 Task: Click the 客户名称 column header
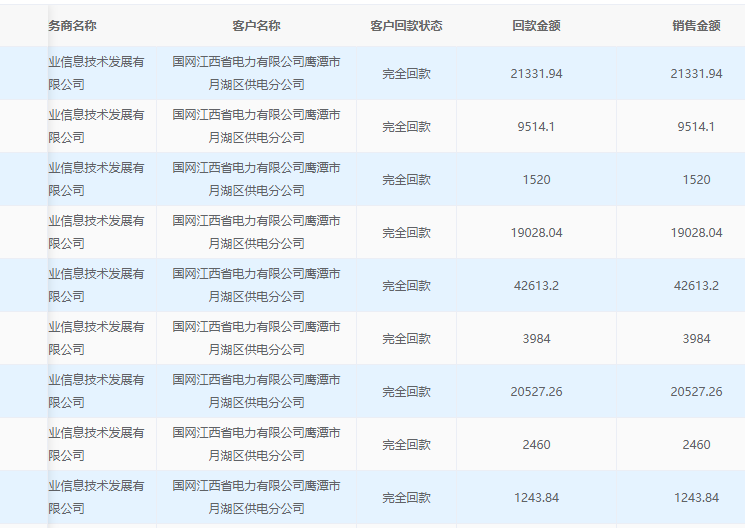point(256,26)
